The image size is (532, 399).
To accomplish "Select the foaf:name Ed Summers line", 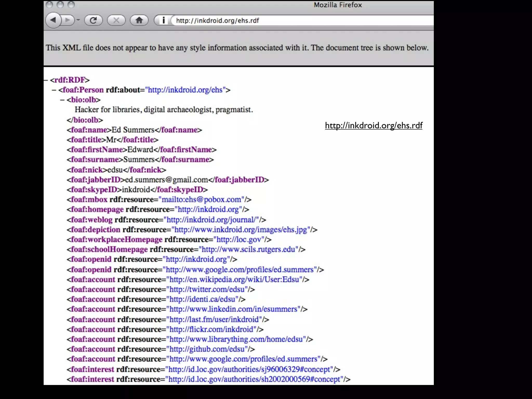I will coord(134,130).
